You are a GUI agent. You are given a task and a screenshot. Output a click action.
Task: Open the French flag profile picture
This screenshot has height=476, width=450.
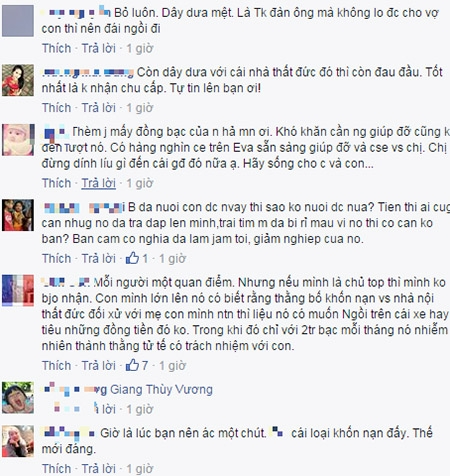point(18,290)
